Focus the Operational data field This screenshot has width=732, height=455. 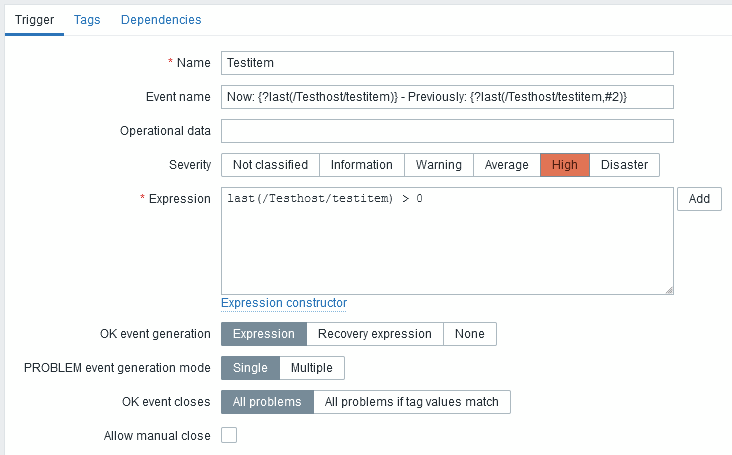click(447, 131)
